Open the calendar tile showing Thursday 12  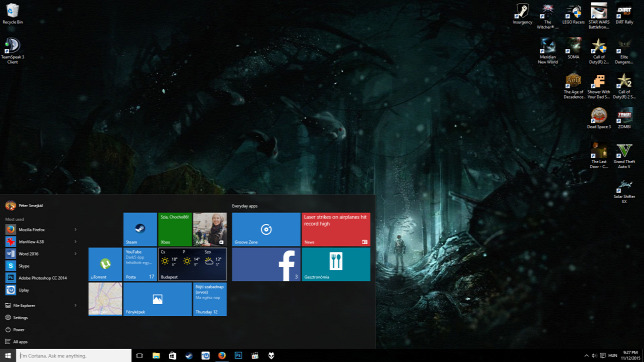(x=210, y=299)
